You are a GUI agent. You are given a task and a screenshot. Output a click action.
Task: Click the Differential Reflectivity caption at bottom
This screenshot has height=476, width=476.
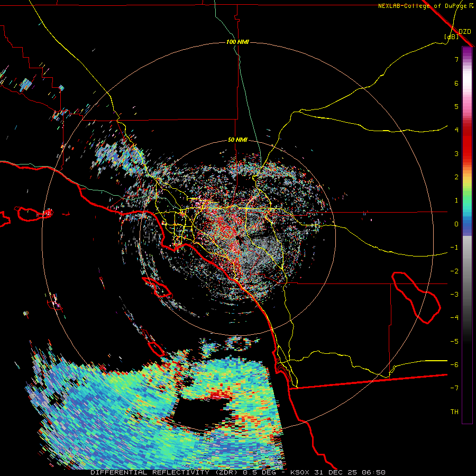coord(237,472)
